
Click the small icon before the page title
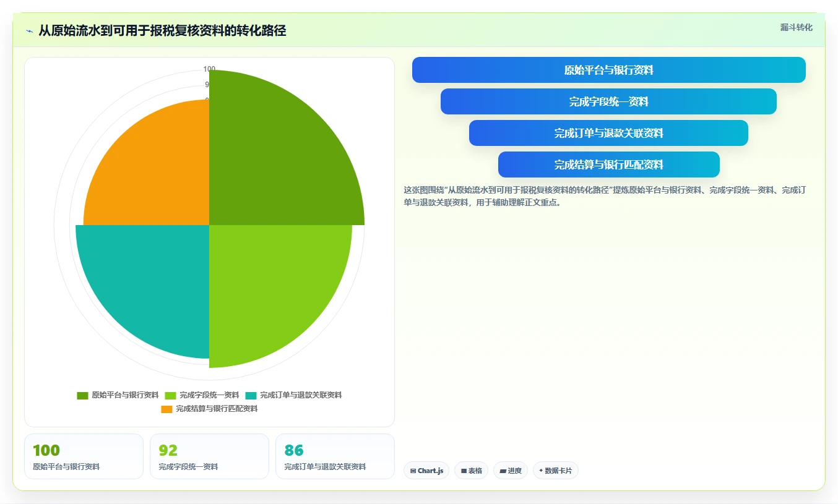point(29,31)
